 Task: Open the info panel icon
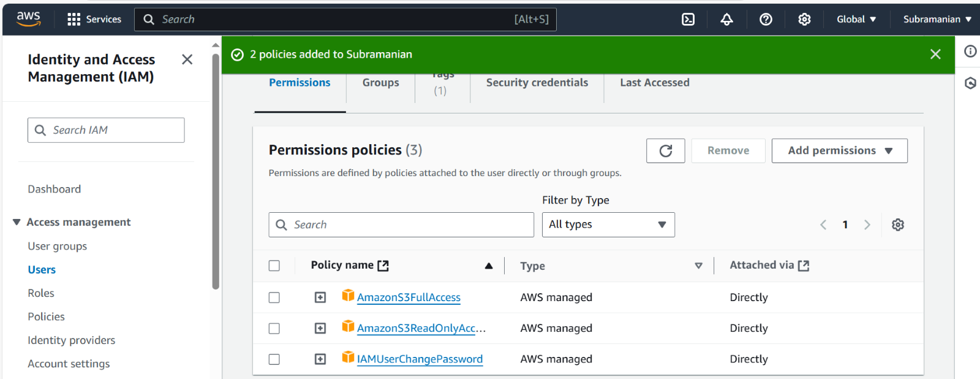pyautogui.click(x=970, y=52)
